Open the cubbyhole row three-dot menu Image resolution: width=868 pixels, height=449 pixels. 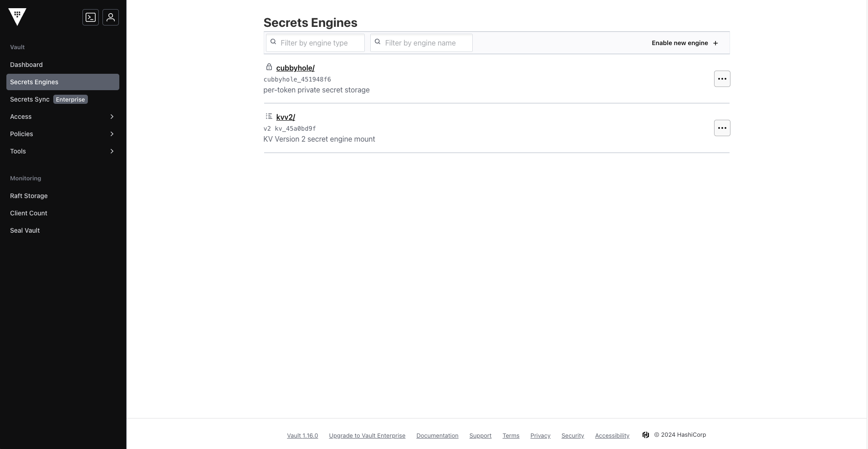tap(722, 79)
